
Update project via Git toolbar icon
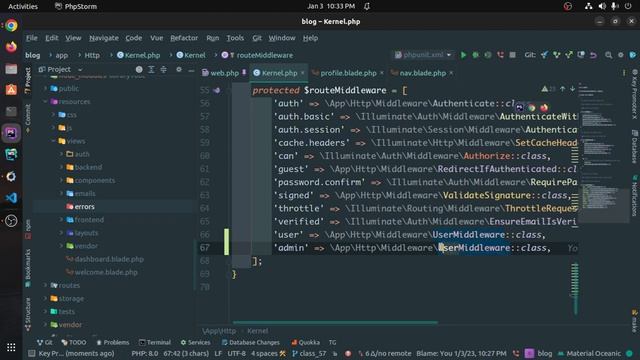(x=544, y=55)
